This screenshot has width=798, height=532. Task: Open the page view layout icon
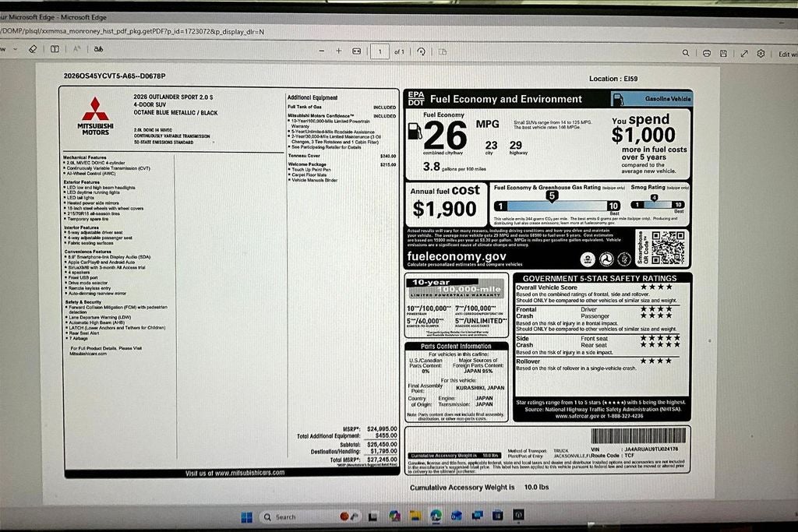pyautogui.click(x=443, y=51)
